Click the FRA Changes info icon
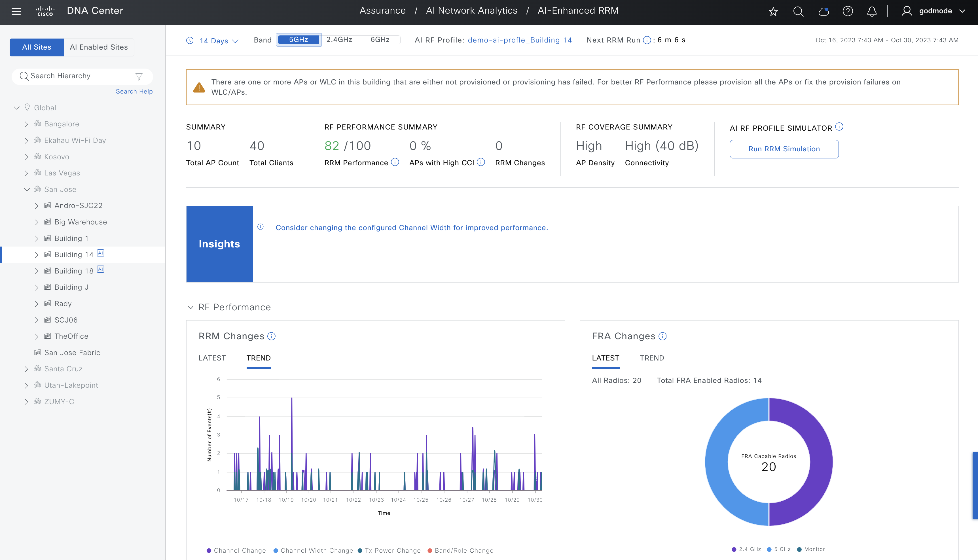 click(662, 337)
